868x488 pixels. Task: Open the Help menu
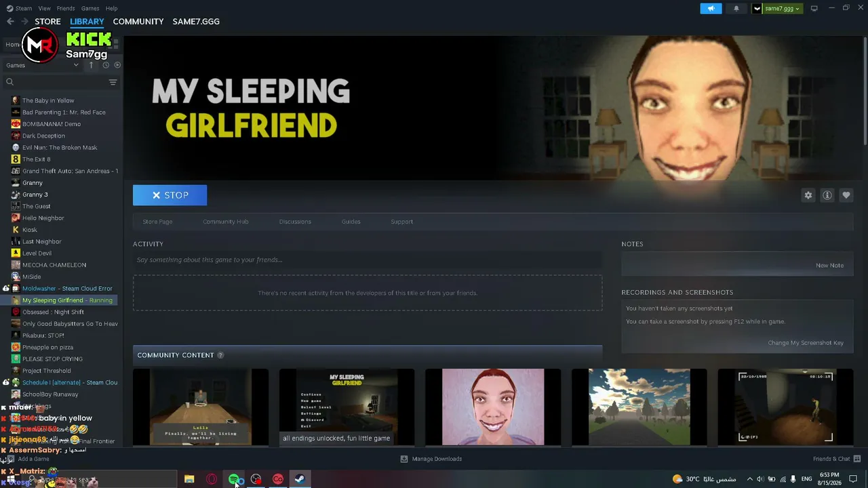click(x=112, y=8)
